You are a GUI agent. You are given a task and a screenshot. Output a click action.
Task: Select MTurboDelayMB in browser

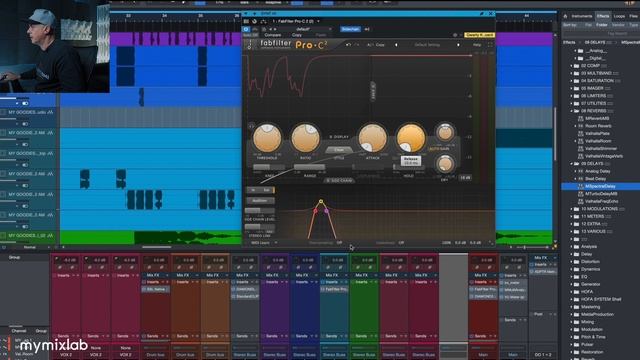[601, 194]
